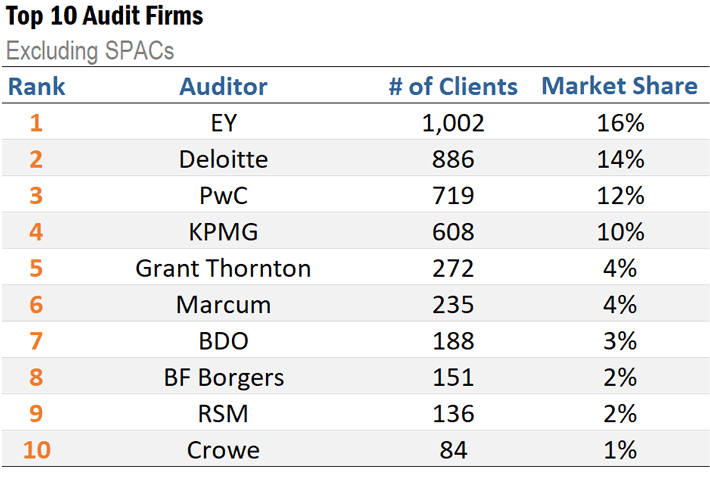Select rank number 10
Viewport: 710px width, 493px height.
(x=37, y=450)
